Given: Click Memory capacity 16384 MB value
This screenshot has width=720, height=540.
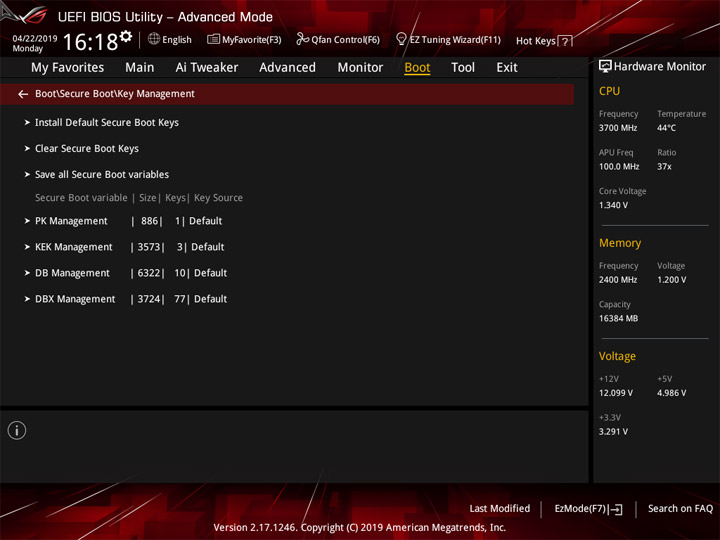Looking at the screenshot, I should (x=619, y=319).
